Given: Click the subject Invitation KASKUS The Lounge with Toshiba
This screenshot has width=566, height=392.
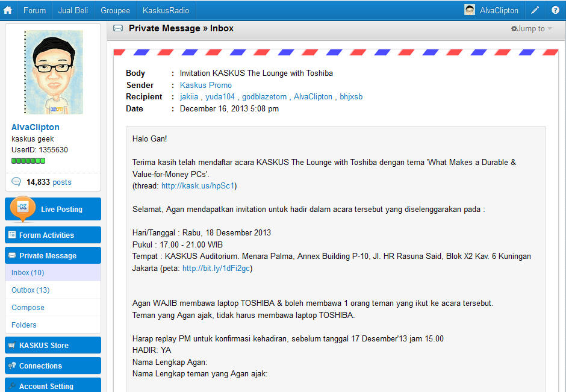Looking at the screenshot, I should 257,73.
